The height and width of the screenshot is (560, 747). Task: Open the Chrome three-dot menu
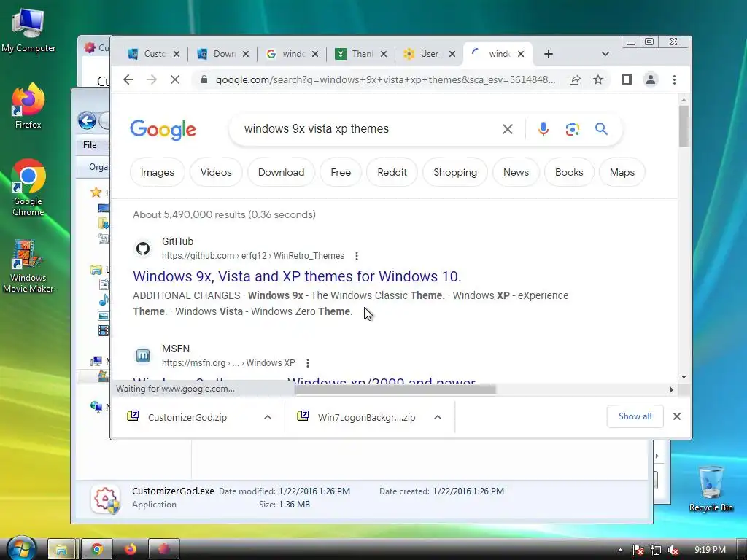tap(674, 79)
